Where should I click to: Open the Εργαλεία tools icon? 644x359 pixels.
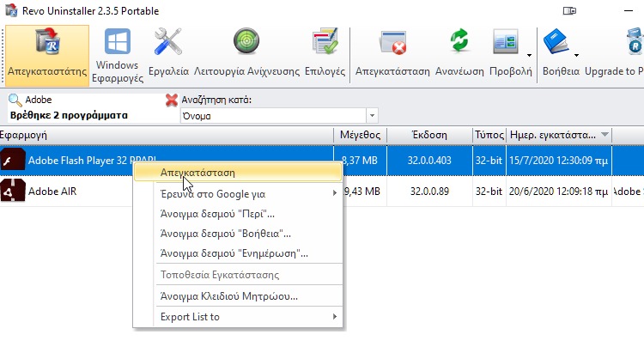pos(168,56)
